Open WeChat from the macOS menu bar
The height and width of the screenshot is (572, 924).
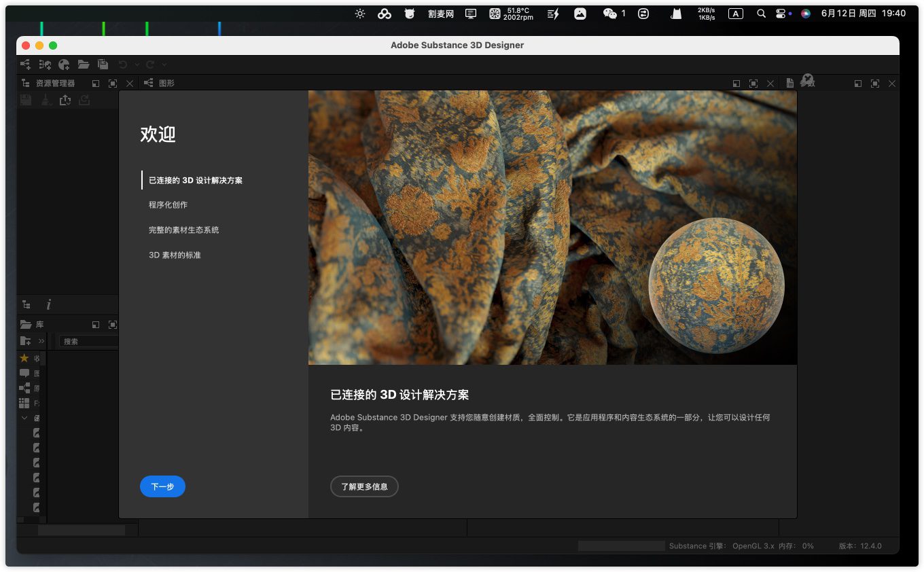pyautogui.click(x=610, y=13)
